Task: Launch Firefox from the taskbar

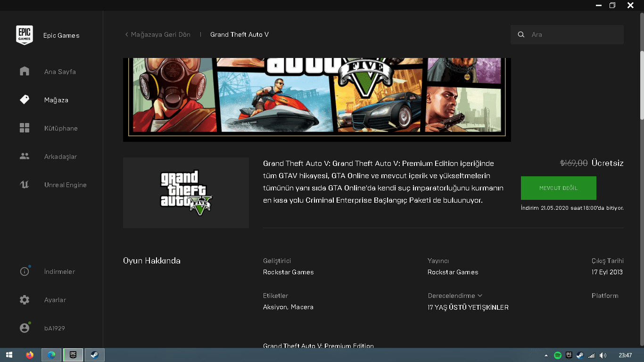Action: [30, 355]
